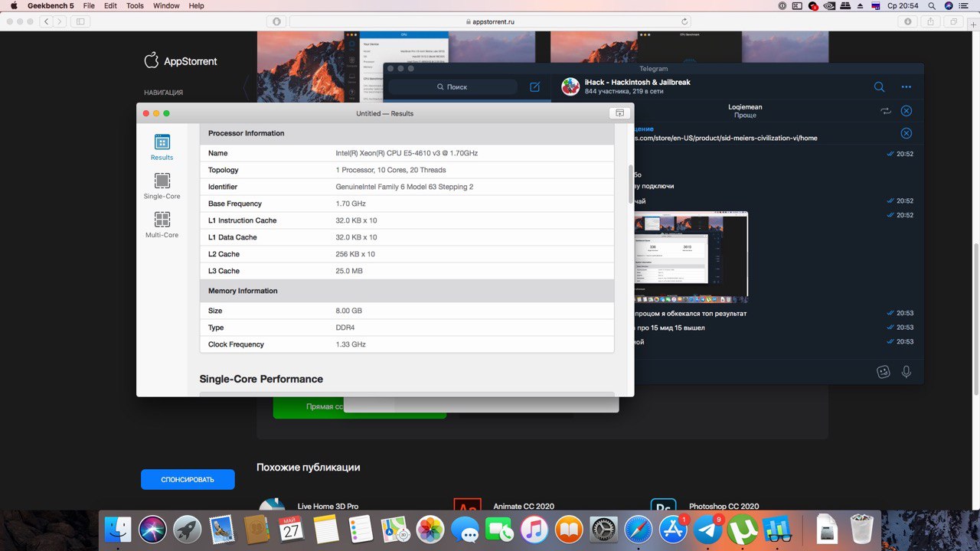Click the Geekbench results scrollbar
The width and height of the screenshot is (980, 551).
pos(631,184)
